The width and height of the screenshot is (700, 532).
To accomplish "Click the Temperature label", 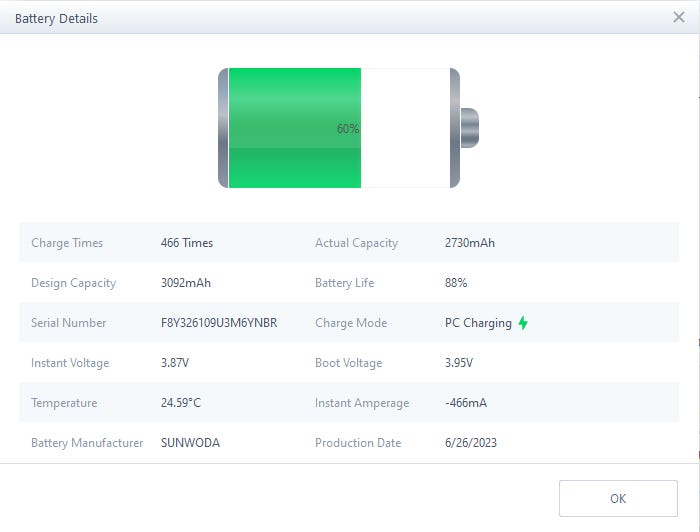I will [x=64, y=403].
